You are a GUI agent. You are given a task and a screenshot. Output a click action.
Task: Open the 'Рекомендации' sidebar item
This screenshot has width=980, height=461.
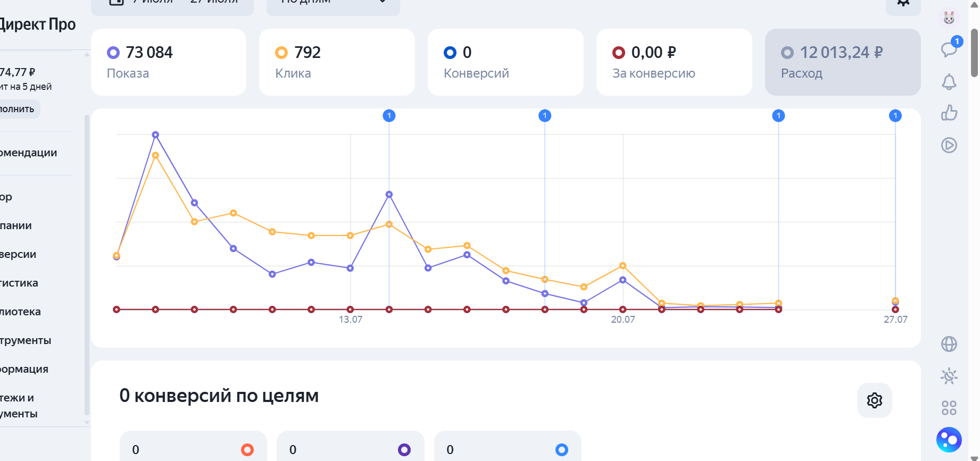[x=29, y=153]
